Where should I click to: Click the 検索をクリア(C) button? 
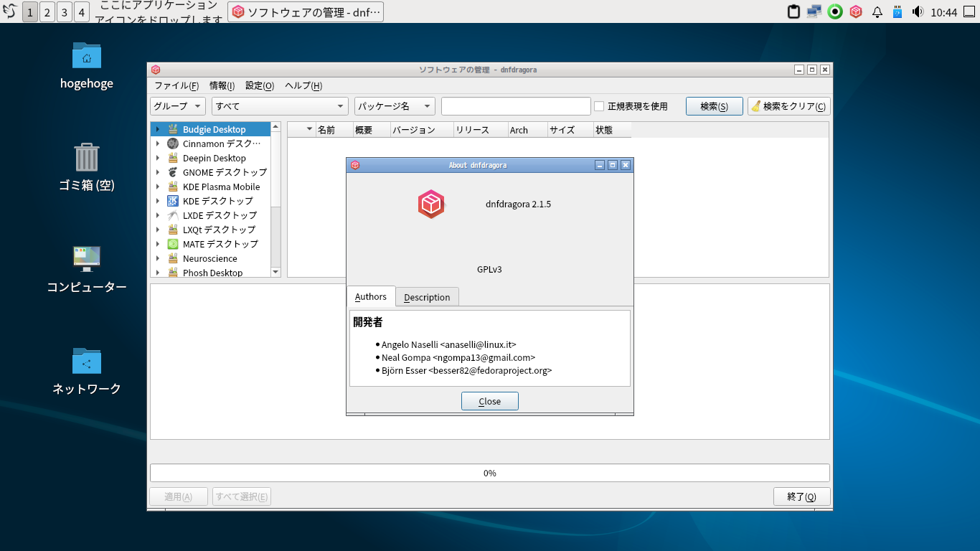[x=788, y=106]
